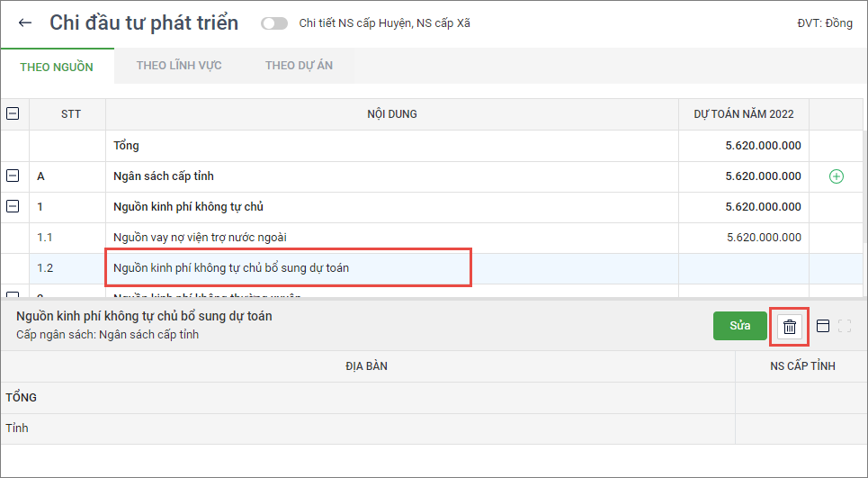The width and height of the screenshot is (868, 478).
Task: Collapse row A Ngân sách cấp tỉnh
Action: coord(13,176)
